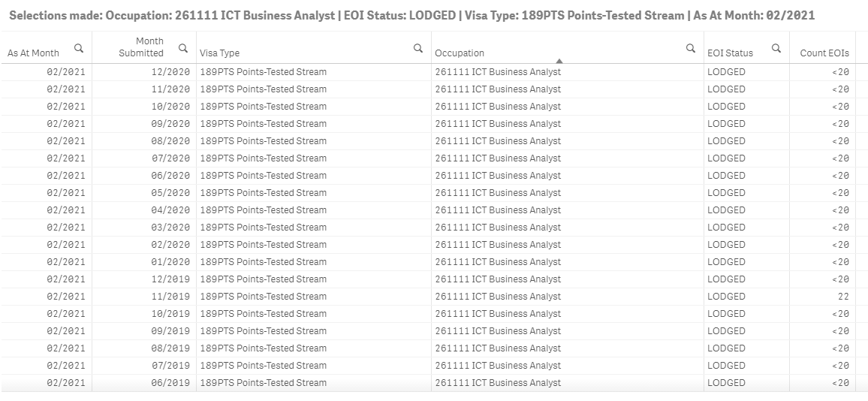Click Visa Type column search icon
This screenshot has height=401, width=868.
[418, 48]
